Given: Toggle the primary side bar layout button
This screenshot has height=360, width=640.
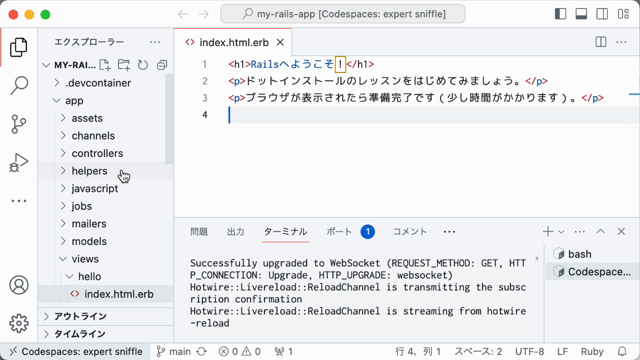Looking at the screenshot, I should 560,14.
